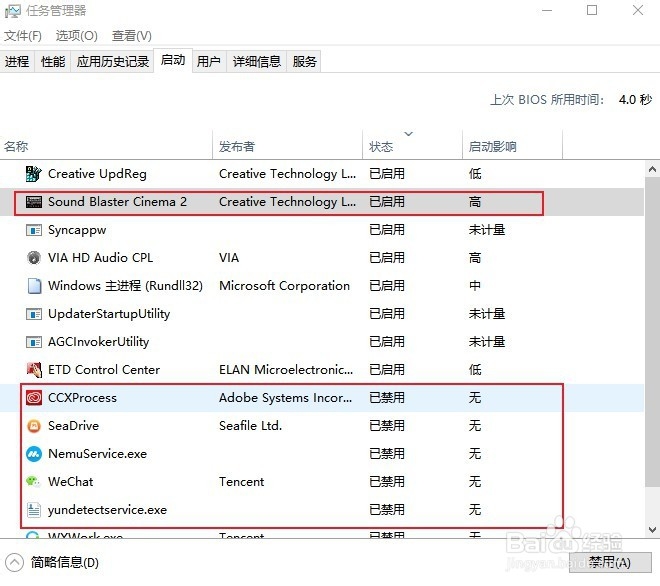Image resolution: width=660 pixels, height=586 pixels.
Task: Select the UpdaterStartupUtility name
Action: pyautogui.click(x=109, y=314)
